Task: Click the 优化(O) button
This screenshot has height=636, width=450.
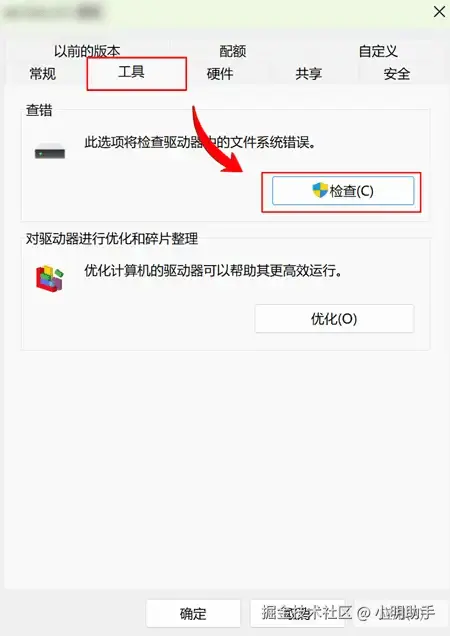Action: (x=334, y=319)
